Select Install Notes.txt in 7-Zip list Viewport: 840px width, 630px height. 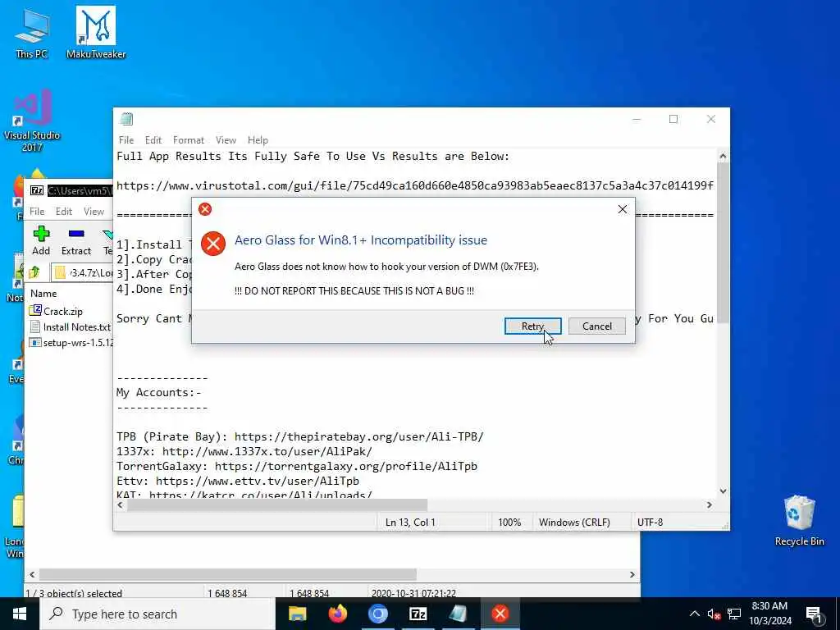pos(71,326)
